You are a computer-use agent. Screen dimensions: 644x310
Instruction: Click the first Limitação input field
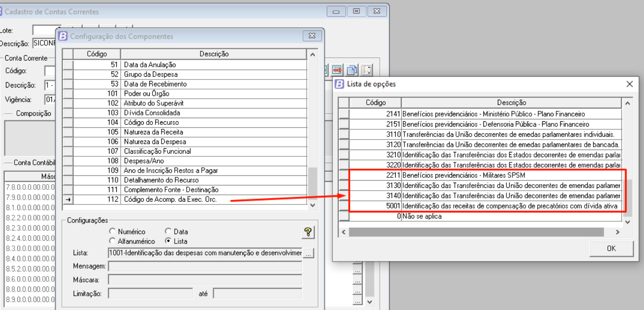tap(151, 293)
